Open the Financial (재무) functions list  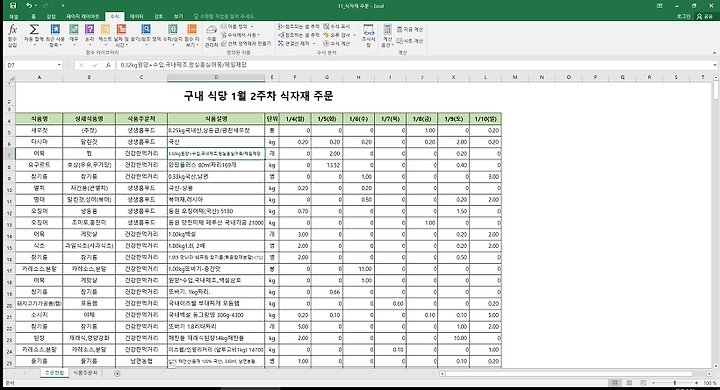(74, 36)
